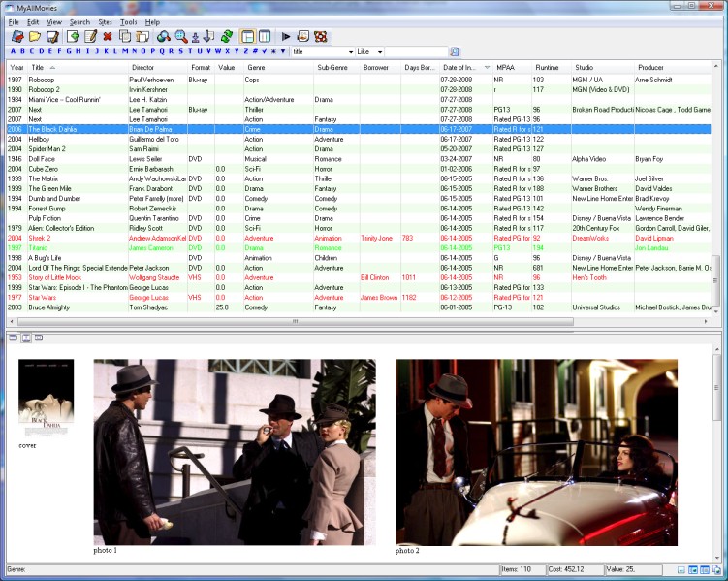Click the rightmost status bar pages icon
728x581 pixels.
click(716, 570)
